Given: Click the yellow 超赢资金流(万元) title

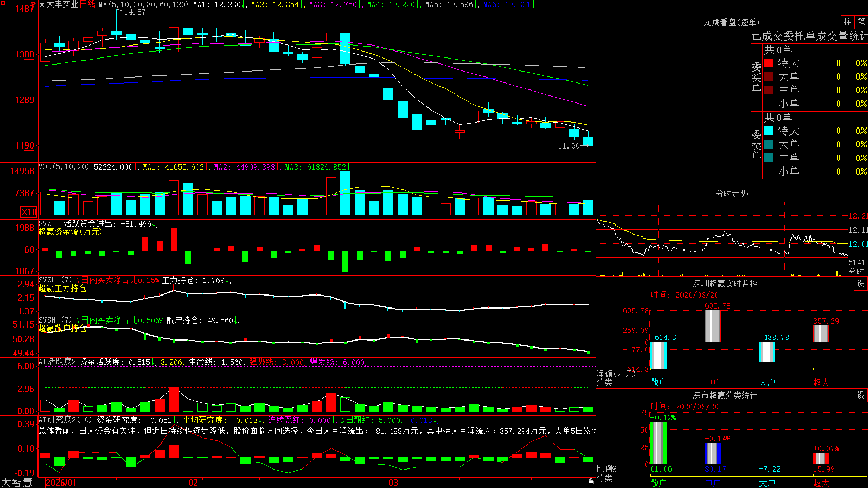Looking at the screenshot, I should pos(70,232).
